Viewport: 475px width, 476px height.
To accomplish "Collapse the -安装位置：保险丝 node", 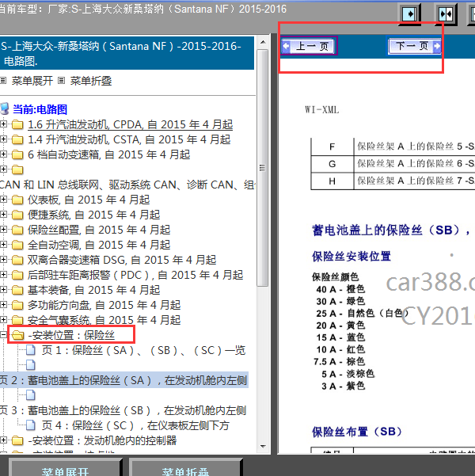I will click(3, 334).
